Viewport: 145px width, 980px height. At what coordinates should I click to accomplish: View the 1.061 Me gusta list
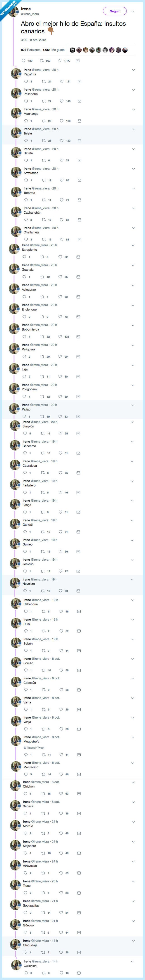[54, 50]
